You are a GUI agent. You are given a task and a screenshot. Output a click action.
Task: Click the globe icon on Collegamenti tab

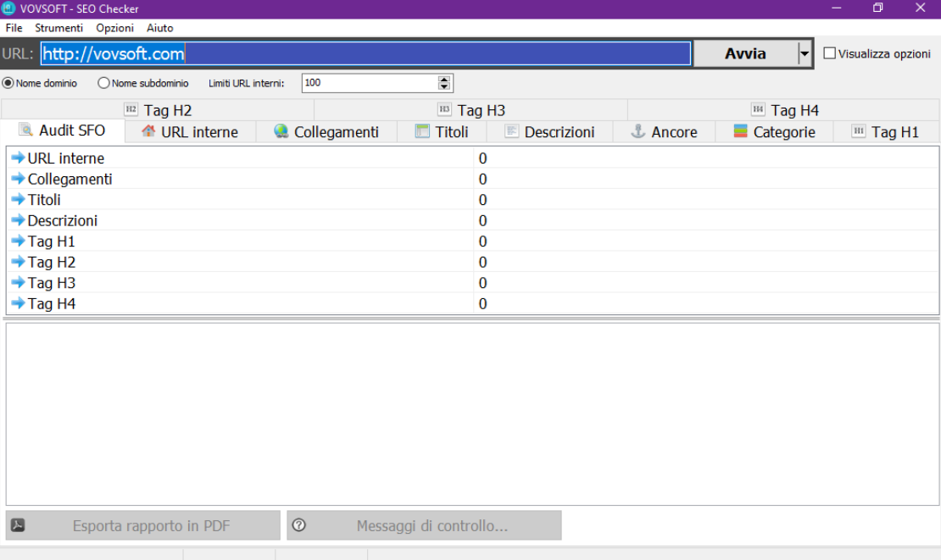pyautogui.click(x=281, y=131)
